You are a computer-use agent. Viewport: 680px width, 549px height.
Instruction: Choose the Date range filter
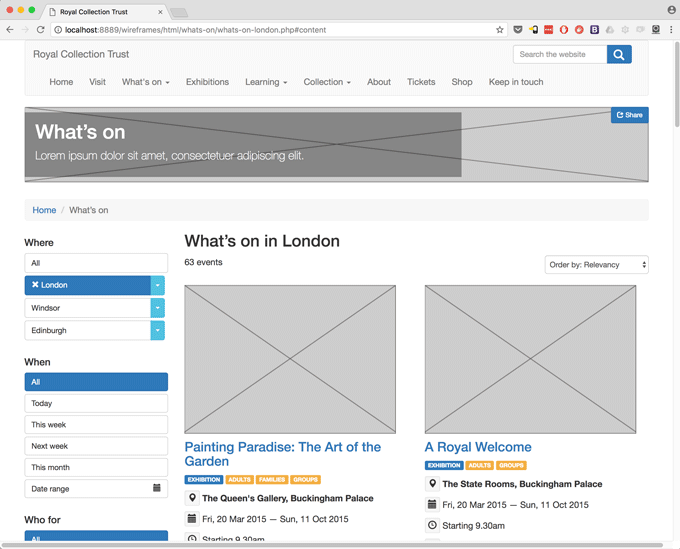click(x=96, y=489)
